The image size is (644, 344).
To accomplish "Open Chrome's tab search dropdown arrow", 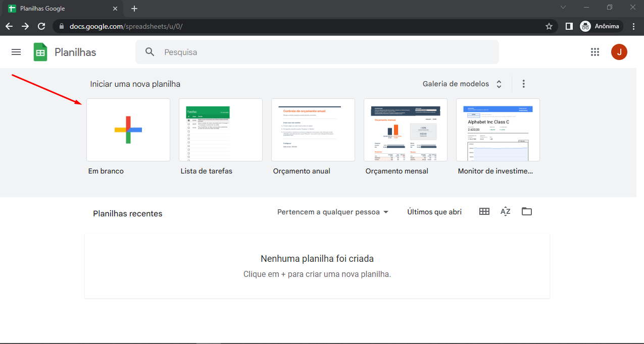I will pyautogui.click(x=563, y=8).
